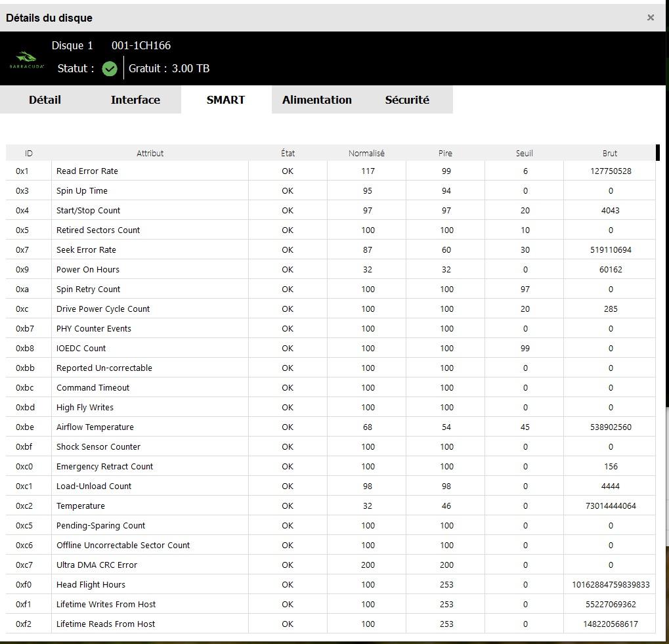Viewport: 669px width, 644px height.
Task: Click the Normalisé column header
Action: (366, 153)
